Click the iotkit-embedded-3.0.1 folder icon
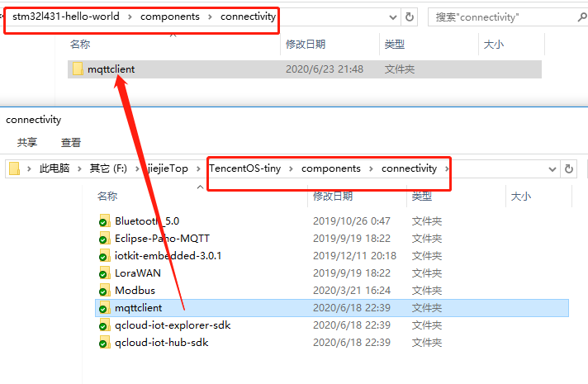588x384 pixels. coord(104,256)
